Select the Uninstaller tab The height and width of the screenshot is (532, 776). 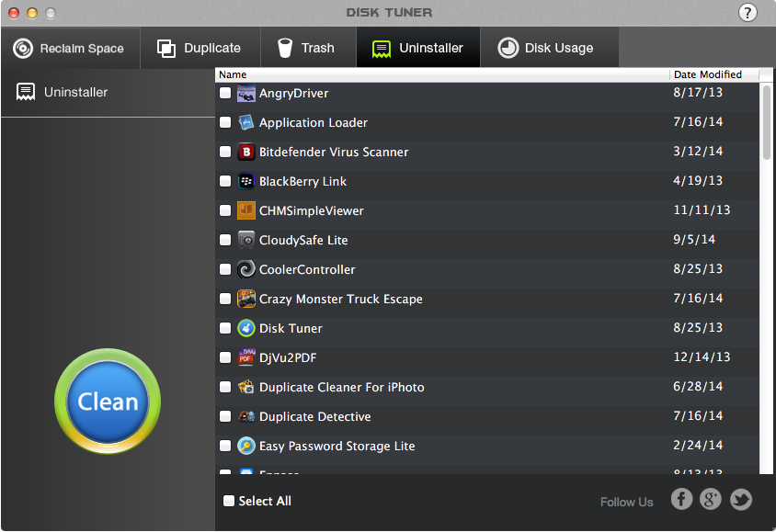coord(418,48)
